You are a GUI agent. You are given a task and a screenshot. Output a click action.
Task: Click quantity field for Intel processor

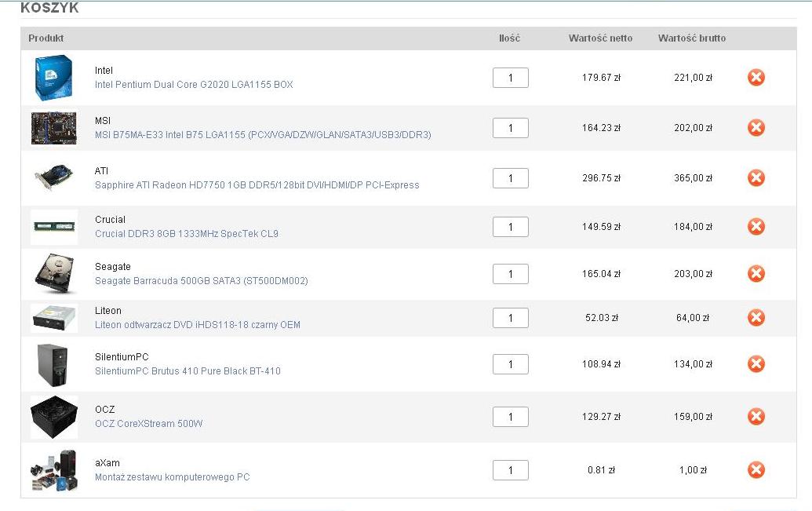pyautogui.click(x=510, y=78)
